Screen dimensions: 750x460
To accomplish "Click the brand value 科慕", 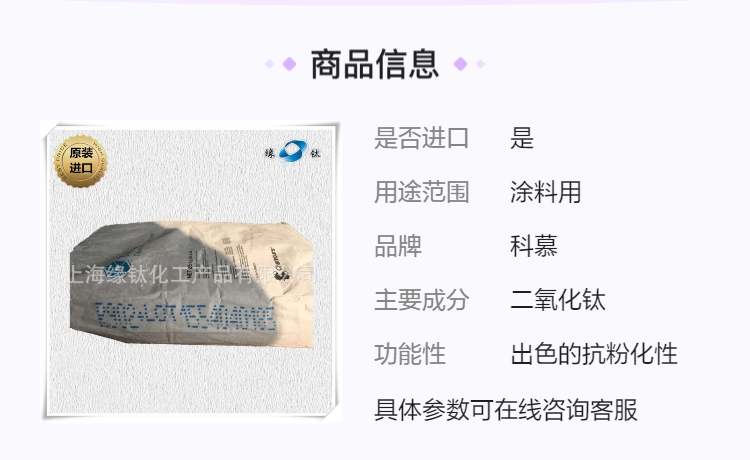I will tap(534, 246).
